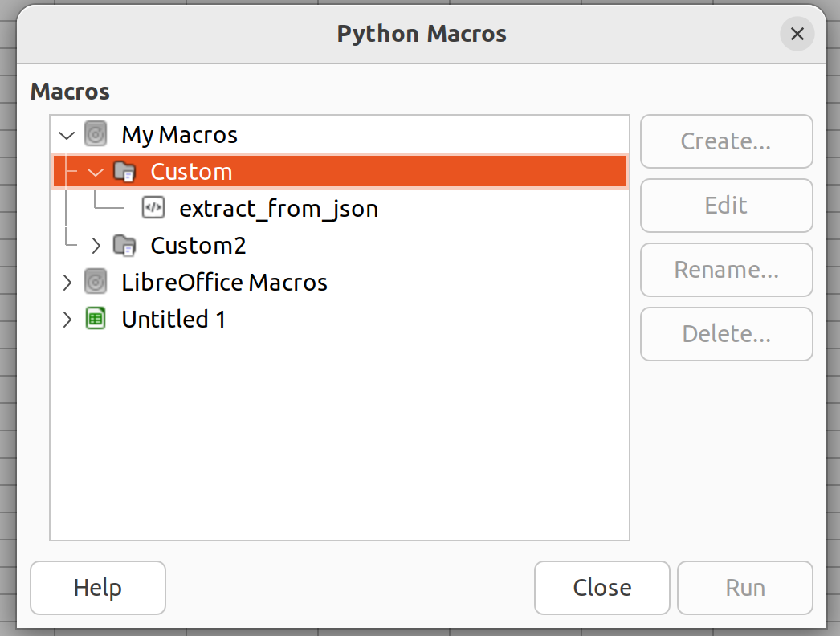Image resolution: width=840 pixels, height=636 pixels.
Task: Click the extract_from_json script icon
Action: coord(153,208)
